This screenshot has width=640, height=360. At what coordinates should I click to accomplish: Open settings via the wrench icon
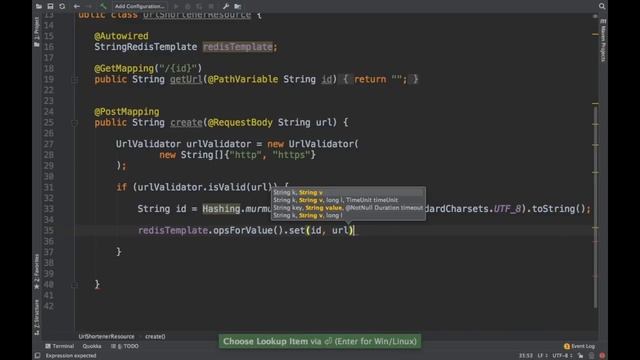click(226, 6)
